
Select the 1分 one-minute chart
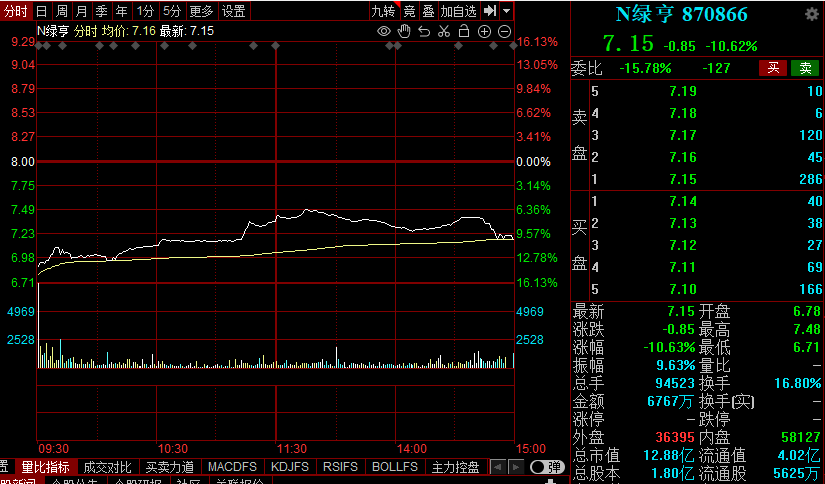click(145, 11)
